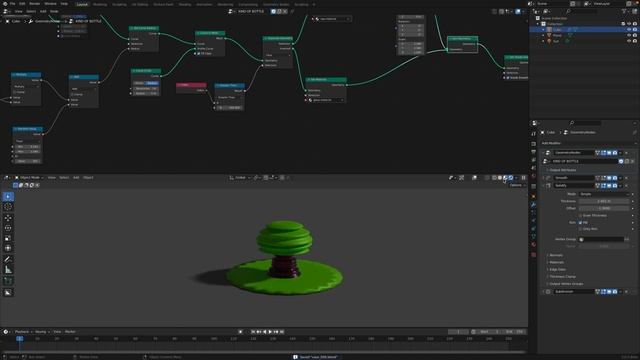
Task: Open the View Layer properties tab icon
Action: pyautogui.click(x=533, y=160)
